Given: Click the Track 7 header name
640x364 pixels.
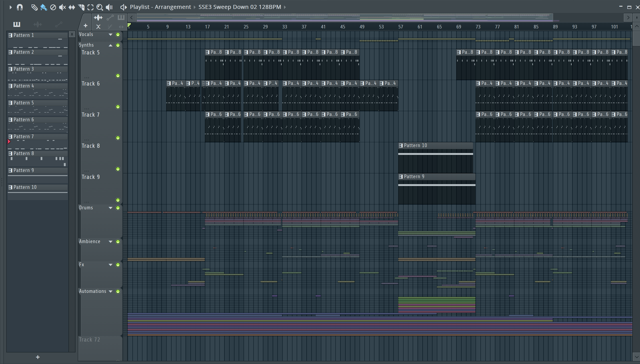Looking at the screenshot, I should (90, 115).
